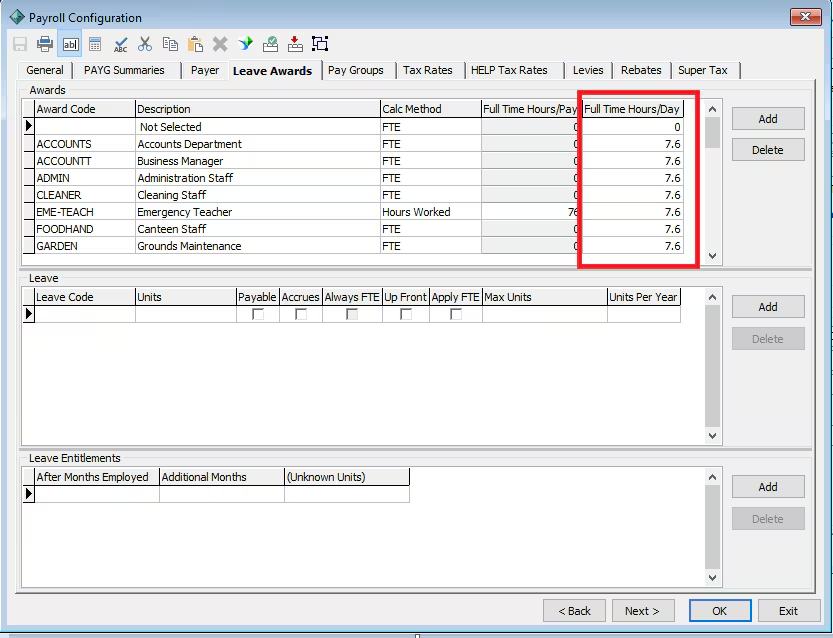Tick the Payable checkbox in Leave row
This screenshot has height=638, width=833.
[258, 314]
